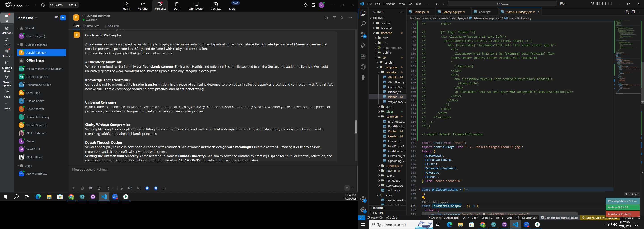
Task: Click the Kalams command center search
Action: tap(502, 4)
